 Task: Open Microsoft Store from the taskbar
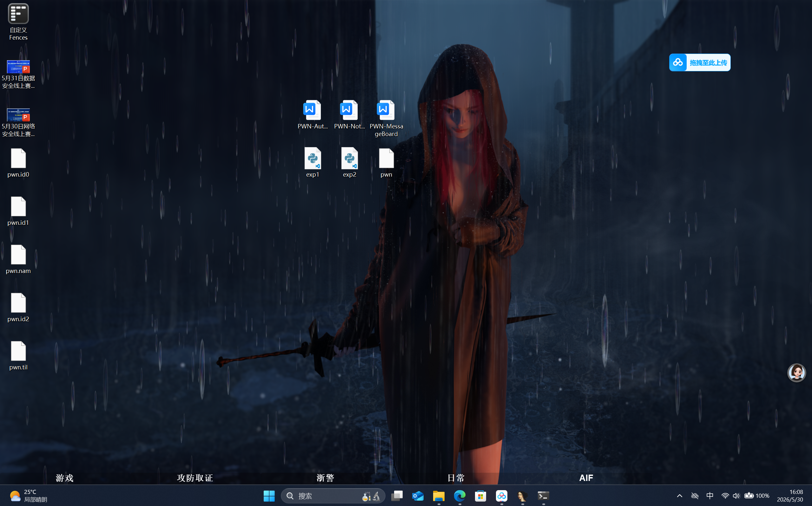tap(480, 496)
